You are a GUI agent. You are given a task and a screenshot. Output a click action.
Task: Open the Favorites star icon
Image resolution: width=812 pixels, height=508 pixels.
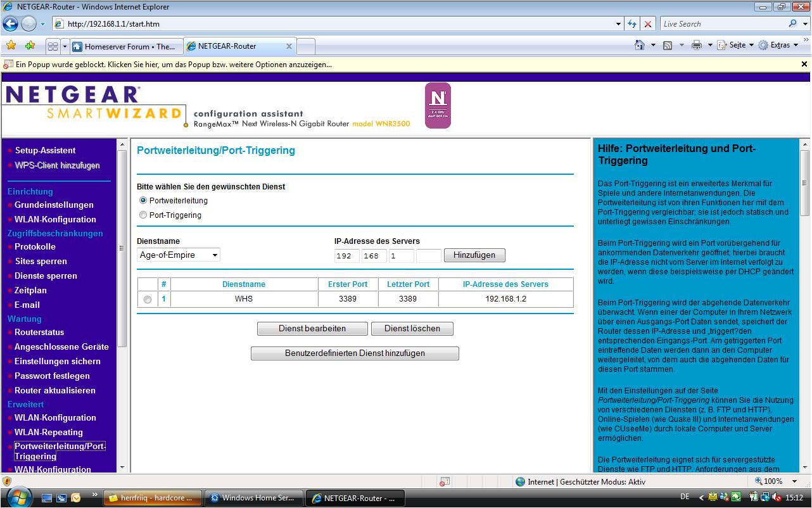pyautogui.click(x=11, y=46)
